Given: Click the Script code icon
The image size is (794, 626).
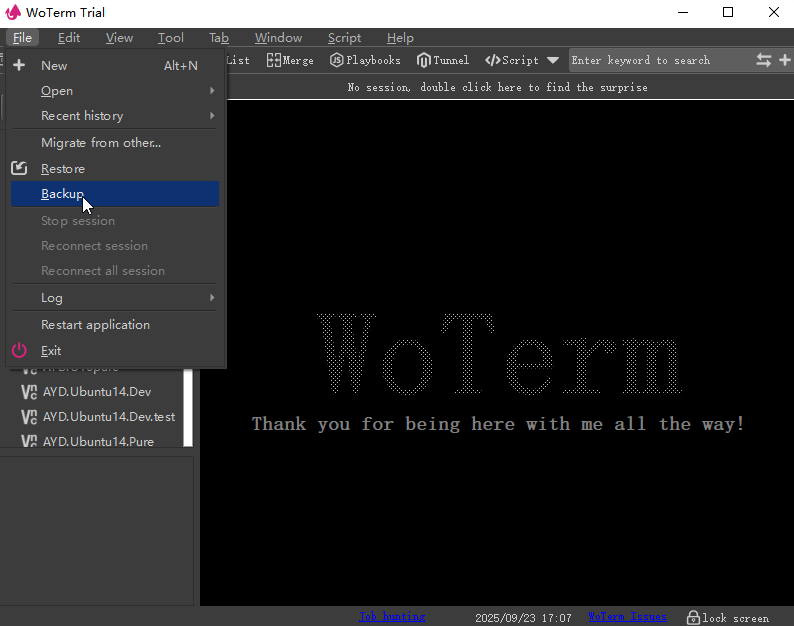Looking at the screenshot, I should (x=492, y=60).
